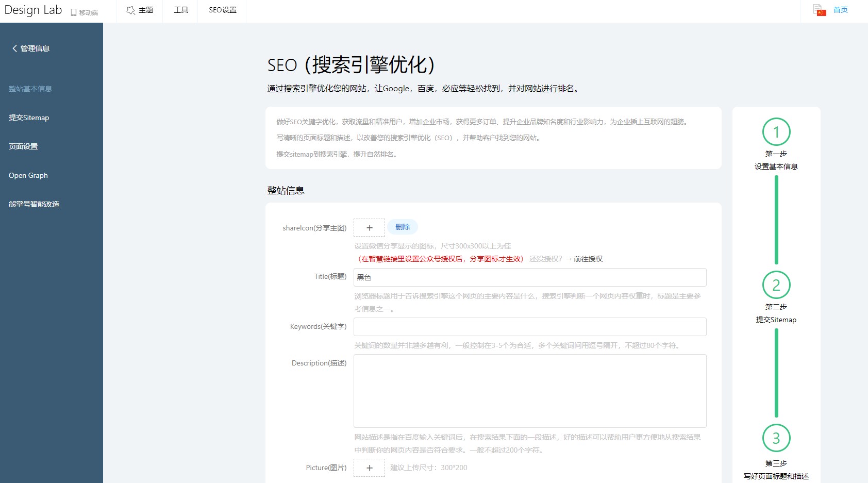This screenshot has width=868, height=483.
Task: Open the 主题 menu in top bar
Action: pyautogui.click(x=140, y=10)
